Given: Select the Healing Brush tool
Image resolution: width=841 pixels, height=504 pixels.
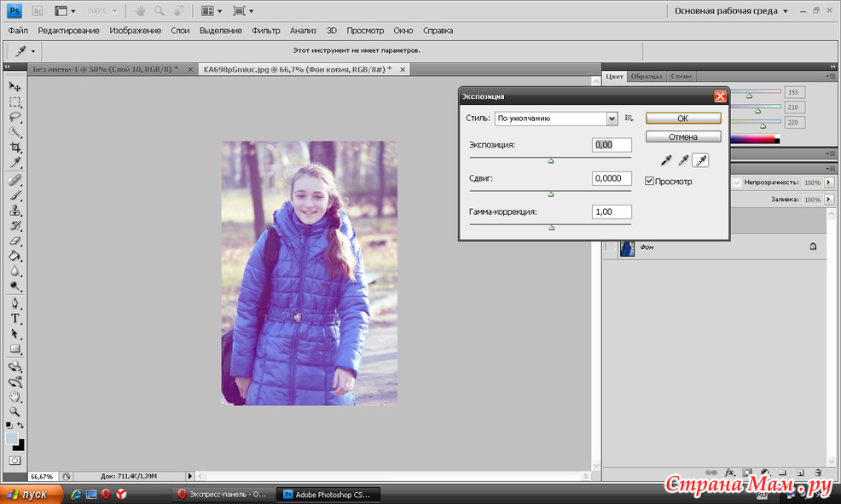Looking at the screenshot, I should (x=14, y=180).
